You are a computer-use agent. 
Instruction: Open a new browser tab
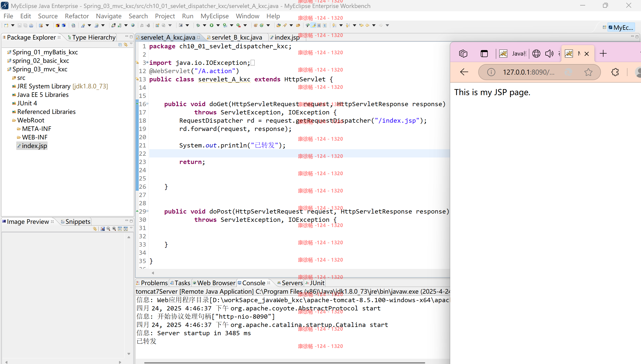[x=603, y=54]
